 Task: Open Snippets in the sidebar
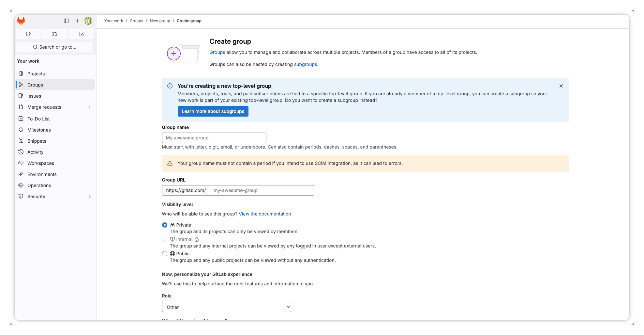tap(55, 141)
